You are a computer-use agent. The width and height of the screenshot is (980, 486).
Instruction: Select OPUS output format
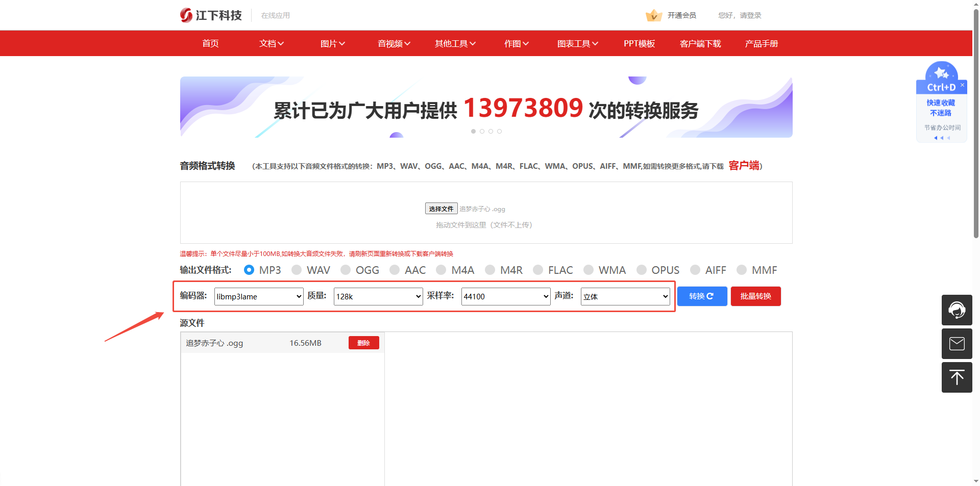click(x=642, y=270)
